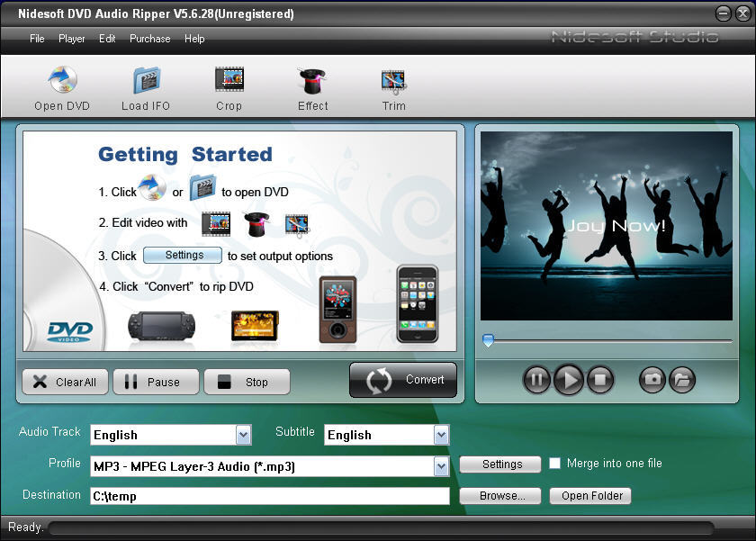Play the preview video

click(569, 380)
